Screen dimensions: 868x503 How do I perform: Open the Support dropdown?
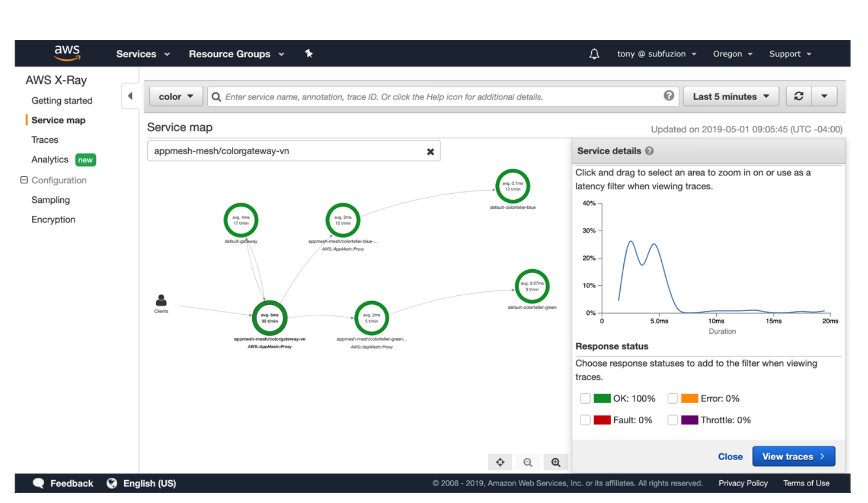tap(790, 54)
